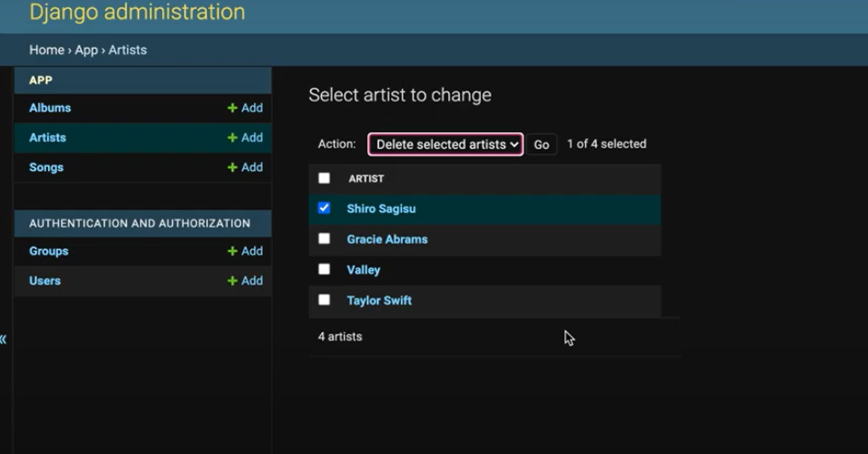Check the Taylor Swift checkbox
868x454 pixels.
[325, 300]
